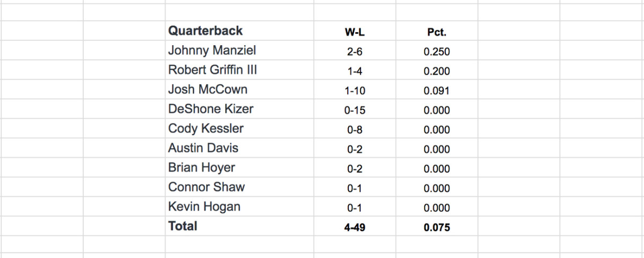This screenshot has height=258, width=644.
Task: Click the Brian Hoyer cell
Action: 201,168
